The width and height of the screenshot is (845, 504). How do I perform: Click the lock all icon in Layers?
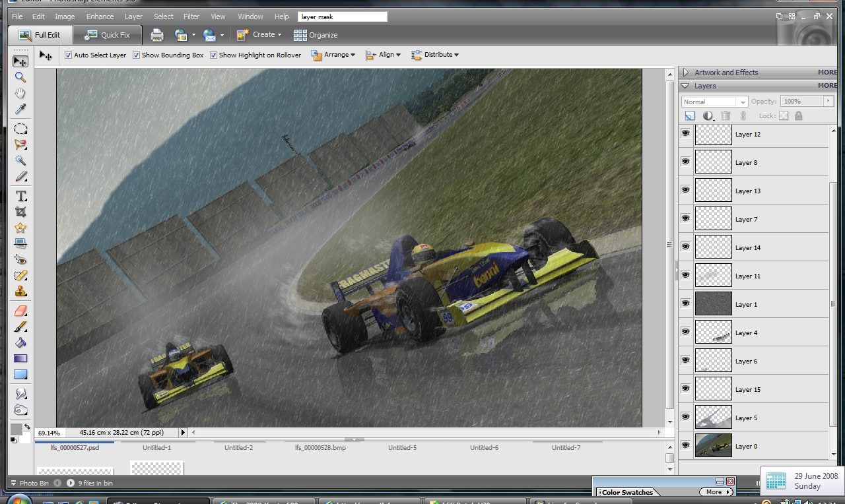pyautogui.click(x=799, y=116)
